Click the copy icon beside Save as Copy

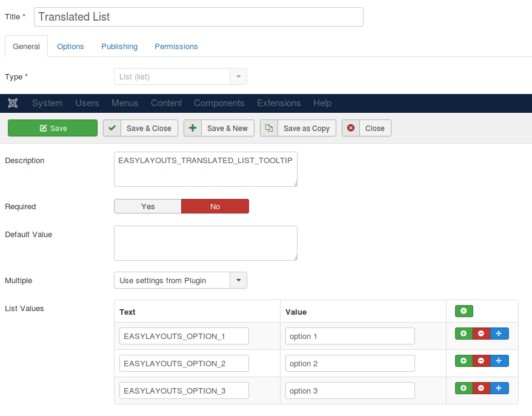point(269,128)
